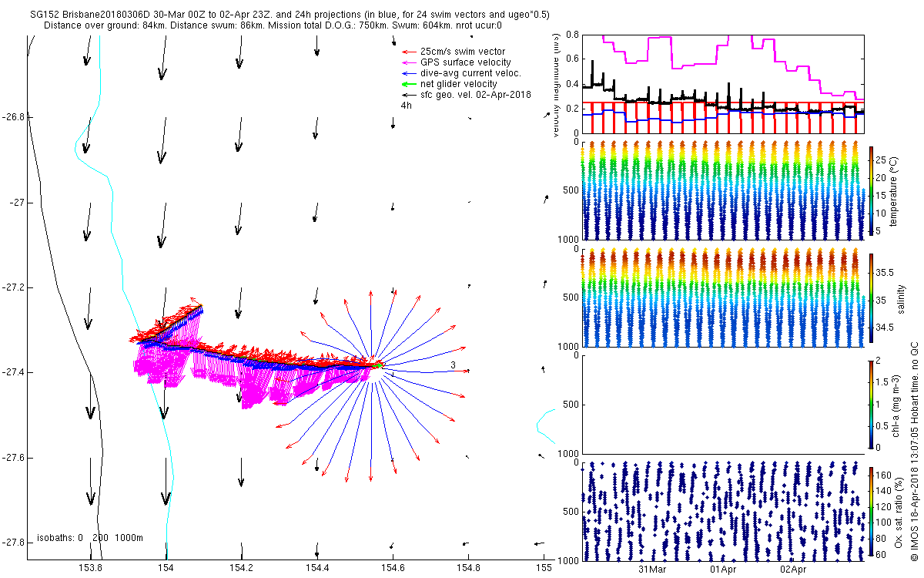Select the salinity colorbar
Viewport: 924px width, 578px height.
[872, 299]
